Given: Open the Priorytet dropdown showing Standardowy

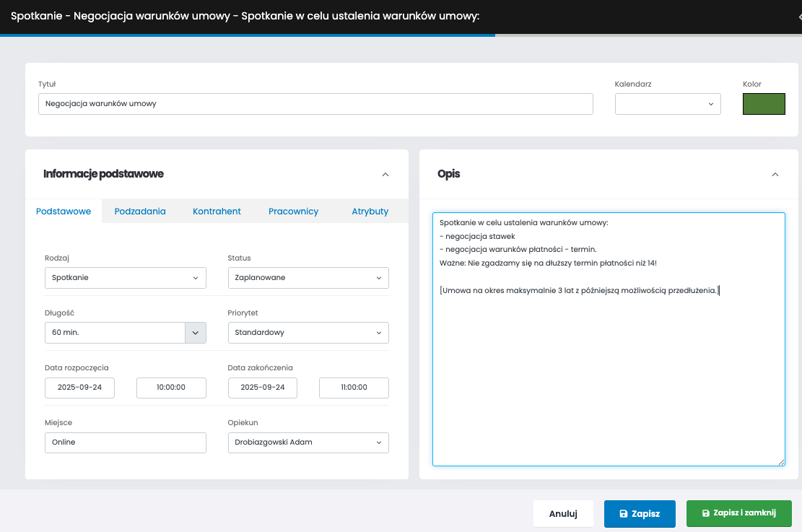Looking at the screenshot, I should tap(308, 333).
